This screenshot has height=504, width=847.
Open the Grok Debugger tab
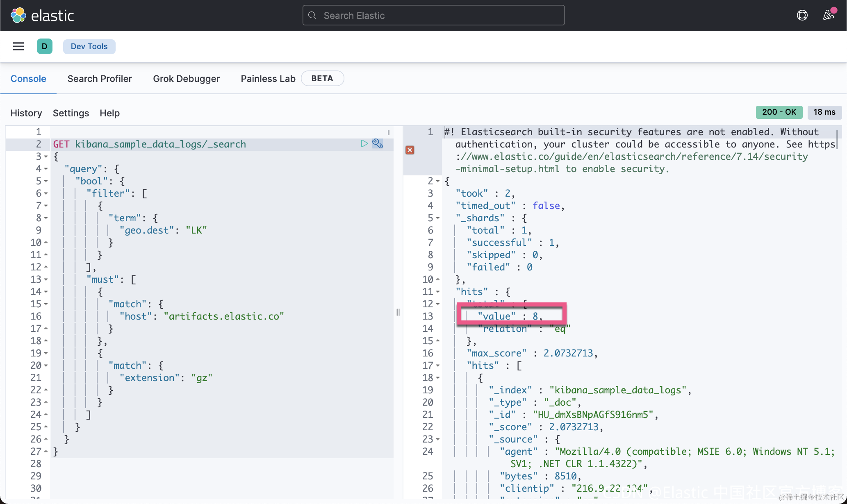click(186, 79)
